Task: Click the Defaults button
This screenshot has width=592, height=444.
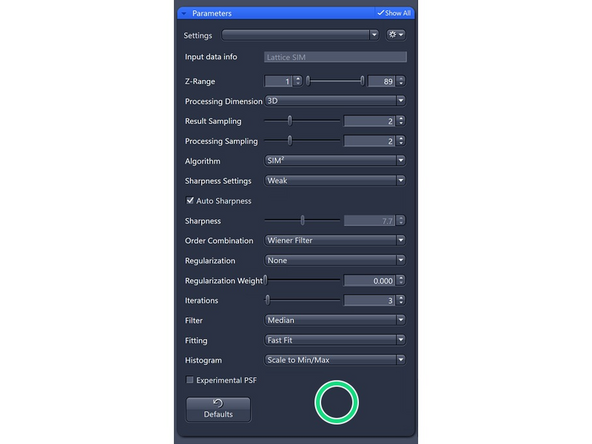Action: click(x=218, y=409)
